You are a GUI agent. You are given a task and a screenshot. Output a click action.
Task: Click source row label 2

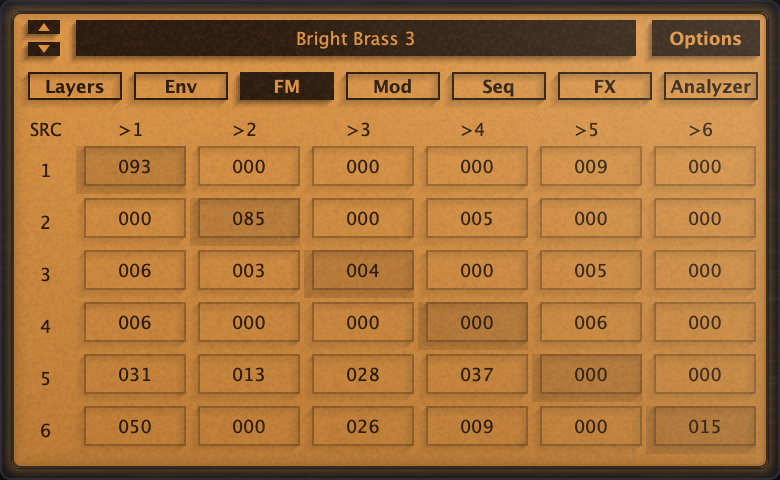tap(45, 222)
